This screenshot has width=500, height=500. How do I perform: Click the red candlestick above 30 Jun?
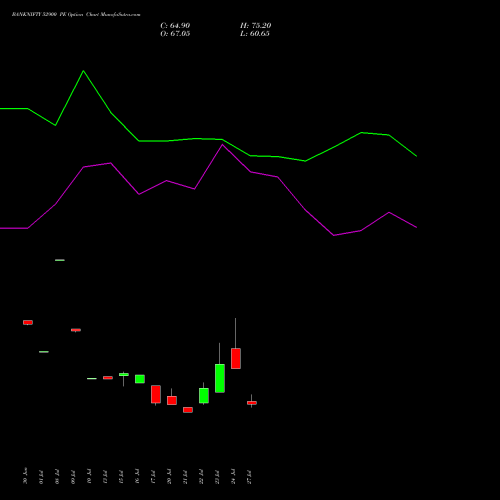pos(28,322)
